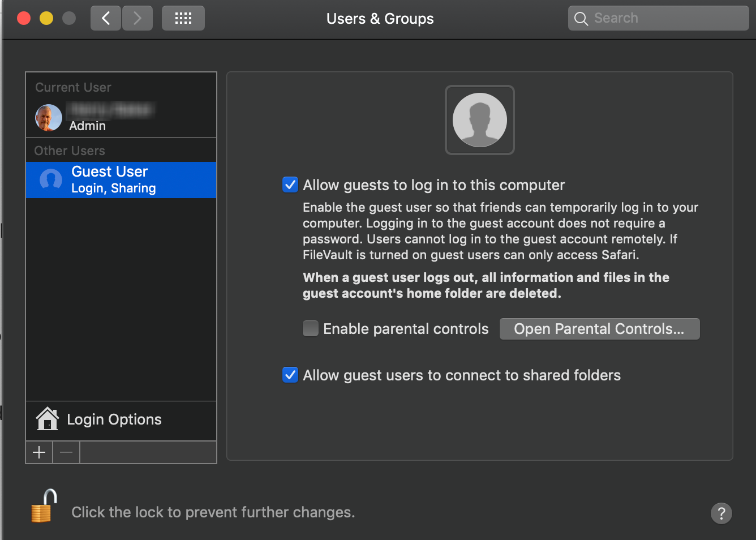Click the padlock to prevent changes
756x540 pixels.
click(45, 505)
